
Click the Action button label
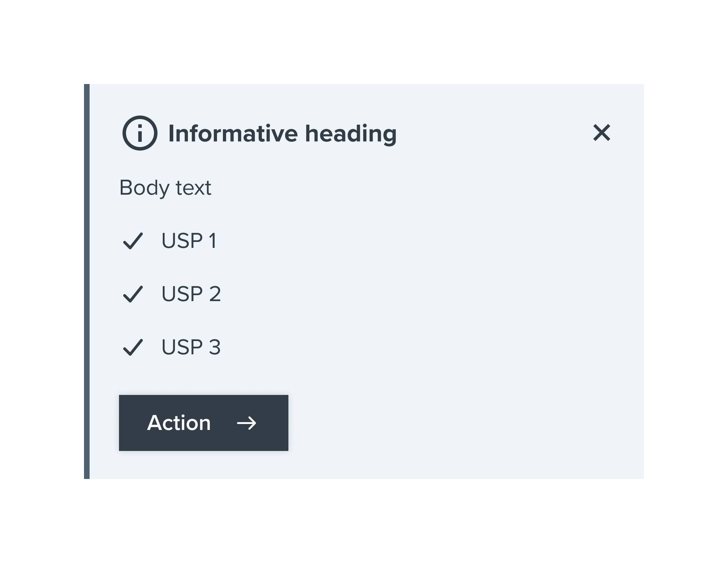tap(179, 423)
